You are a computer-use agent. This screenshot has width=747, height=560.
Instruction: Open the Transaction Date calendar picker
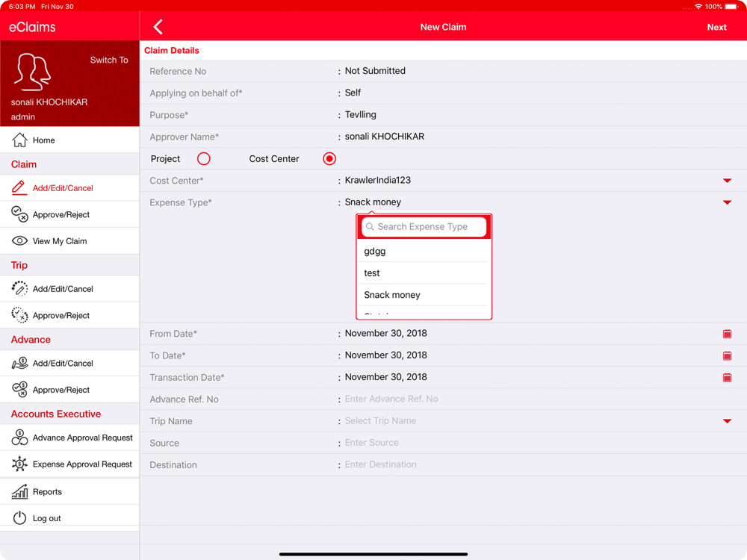727,378
